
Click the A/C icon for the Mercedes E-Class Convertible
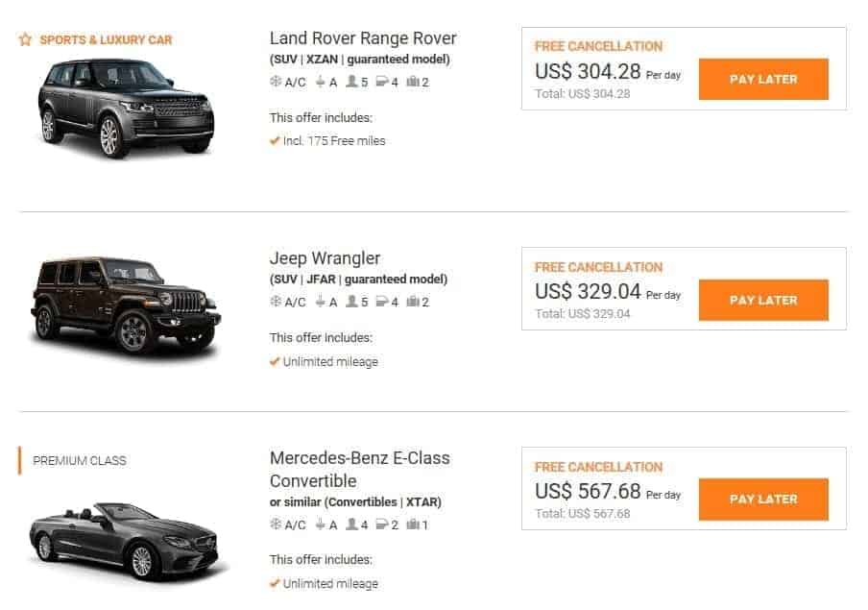click(x=277, y=525)
